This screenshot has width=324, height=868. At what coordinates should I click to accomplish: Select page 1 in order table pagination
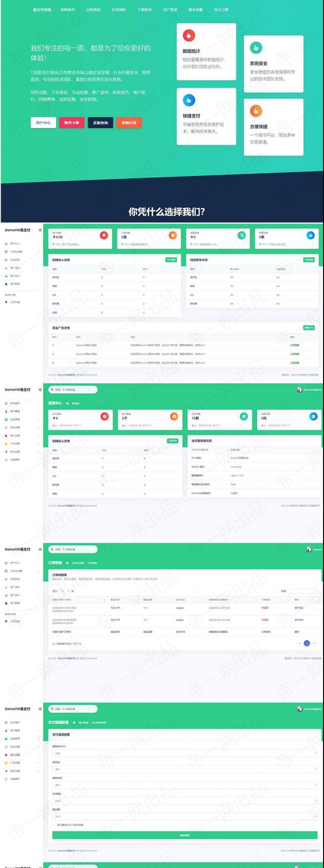pos(307,643)
